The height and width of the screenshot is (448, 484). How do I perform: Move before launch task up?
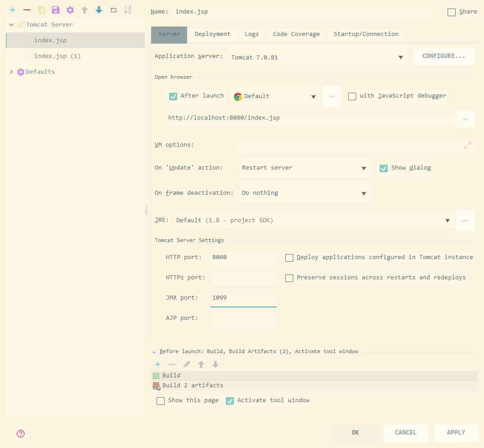201,364
